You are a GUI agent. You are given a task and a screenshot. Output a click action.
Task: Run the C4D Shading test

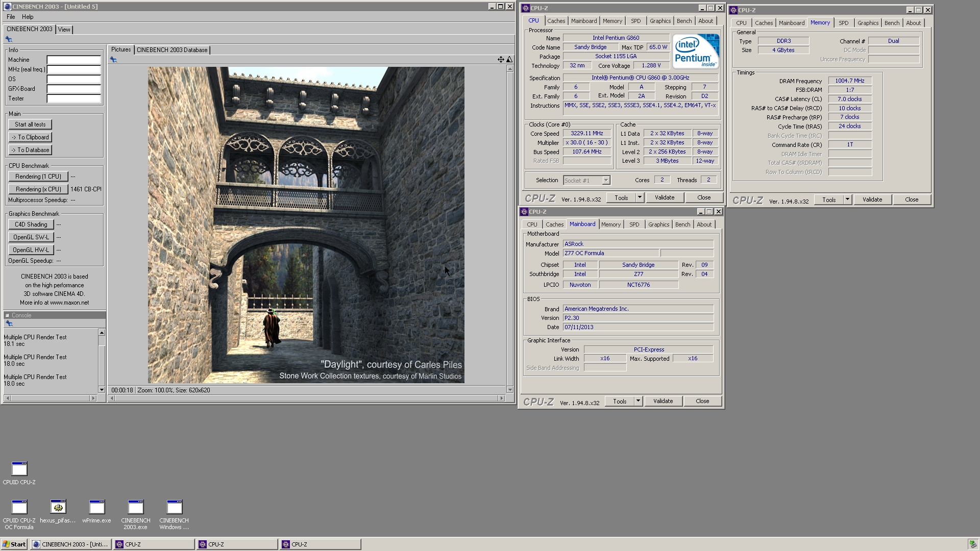point(31,224)
